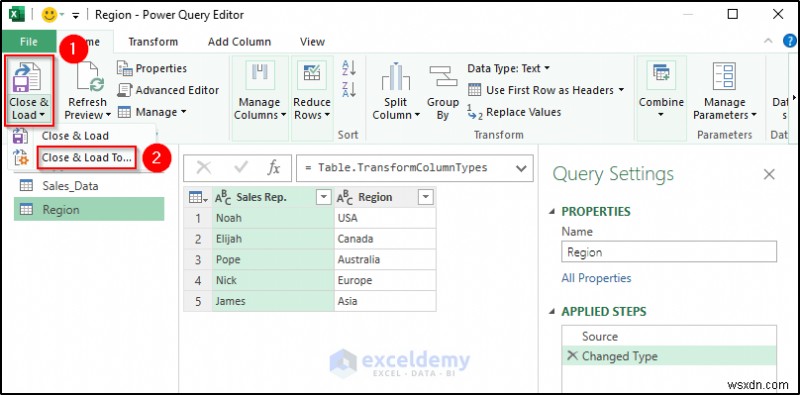Image resolution: width=800 pixels, height=395 pixels.
Task: Click the Manage Columns icon
Action: click(260, 76)
